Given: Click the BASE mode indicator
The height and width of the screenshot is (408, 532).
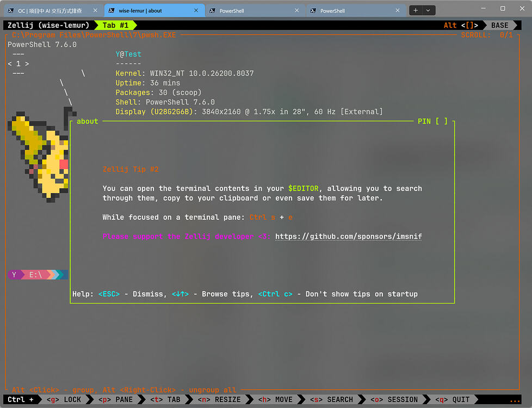Looking at the screenshot, I should click(x=500, y=26).
